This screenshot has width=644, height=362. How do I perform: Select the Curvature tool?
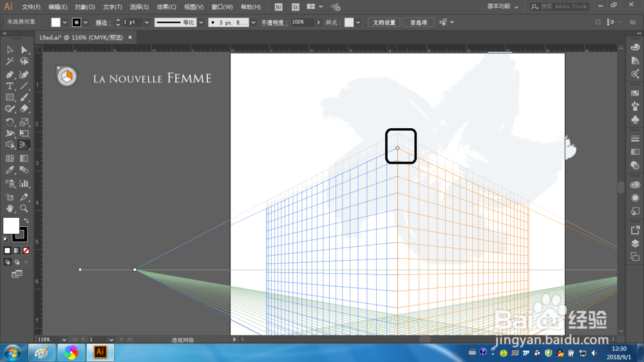(x=24, y=74)
